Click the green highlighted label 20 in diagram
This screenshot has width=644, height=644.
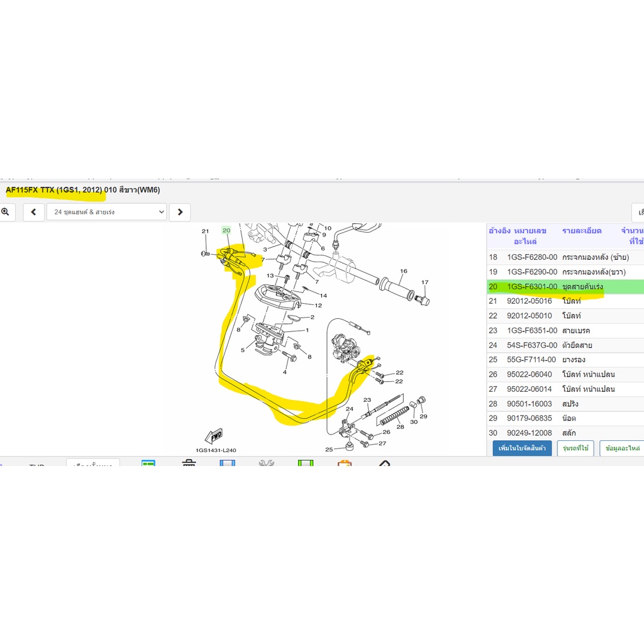tap(226, 230)
